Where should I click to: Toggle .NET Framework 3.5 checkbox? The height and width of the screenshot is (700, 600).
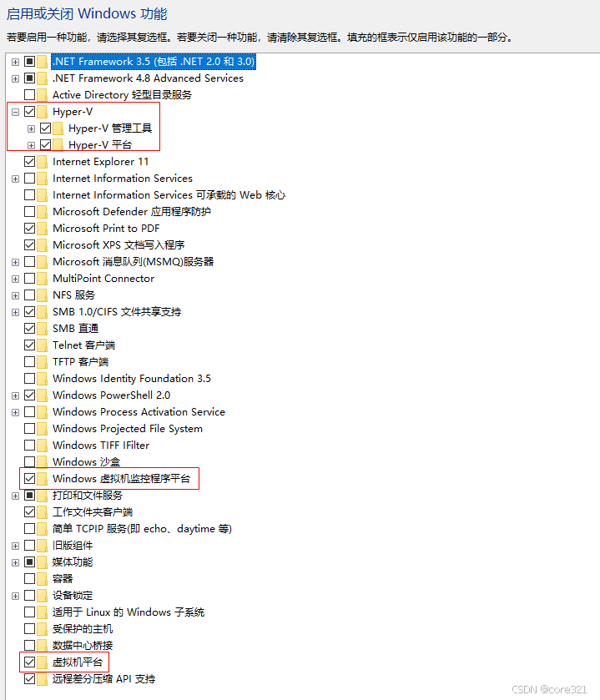(x=29, y=62)
